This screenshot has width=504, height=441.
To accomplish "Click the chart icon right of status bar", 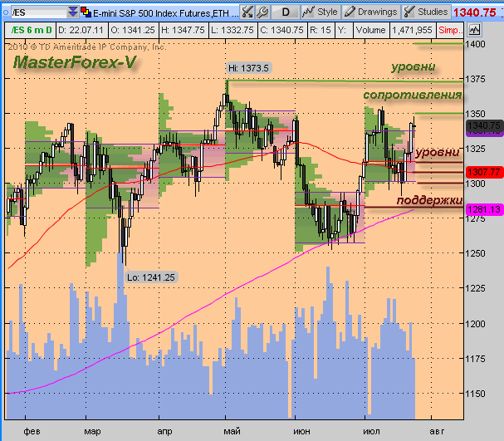I will click(x=474, y=30).
